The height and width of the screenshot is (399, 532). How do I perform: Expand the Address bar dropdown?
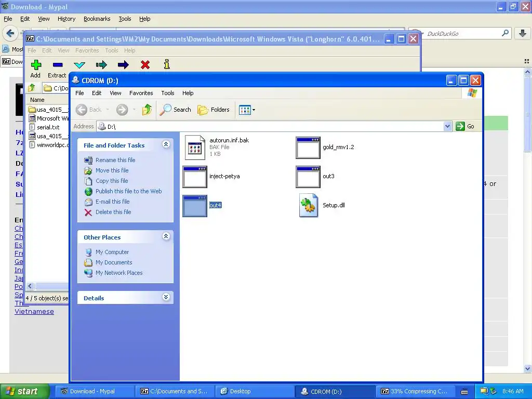447,126
